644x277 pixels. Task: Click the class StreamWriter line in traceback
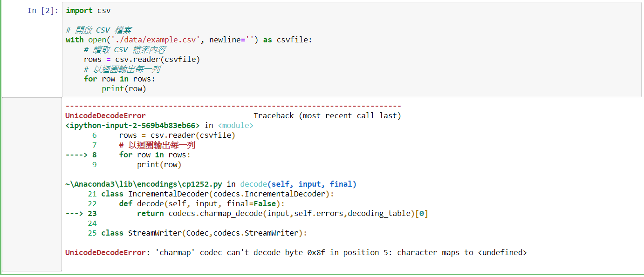point(204,233)
